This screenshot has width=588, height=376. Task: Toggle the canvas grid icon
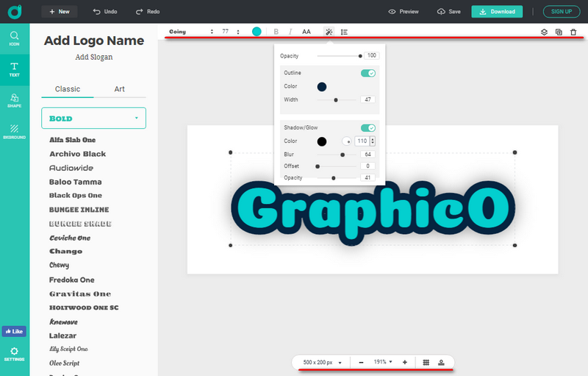tap(426, 362)
